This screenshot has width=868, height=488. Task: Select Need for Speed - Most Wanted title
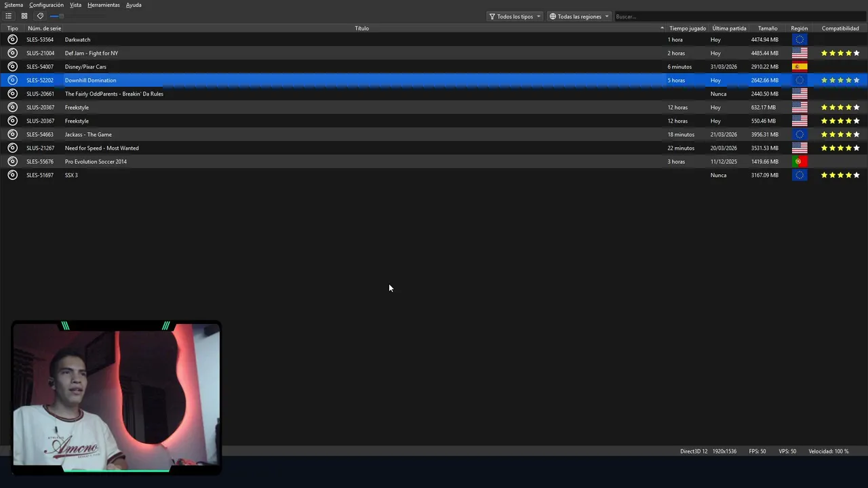(102, 148)
